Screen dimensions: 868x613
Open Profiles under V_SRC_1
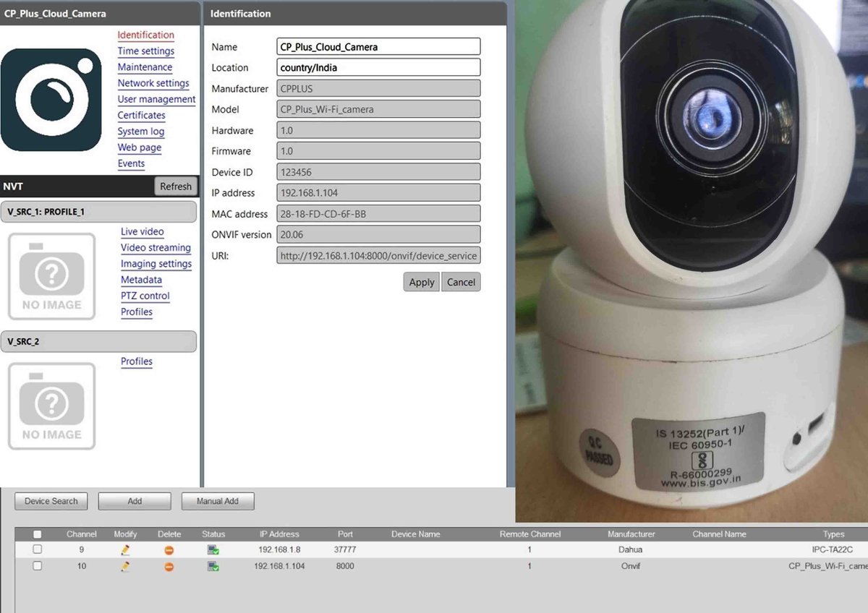137,312
